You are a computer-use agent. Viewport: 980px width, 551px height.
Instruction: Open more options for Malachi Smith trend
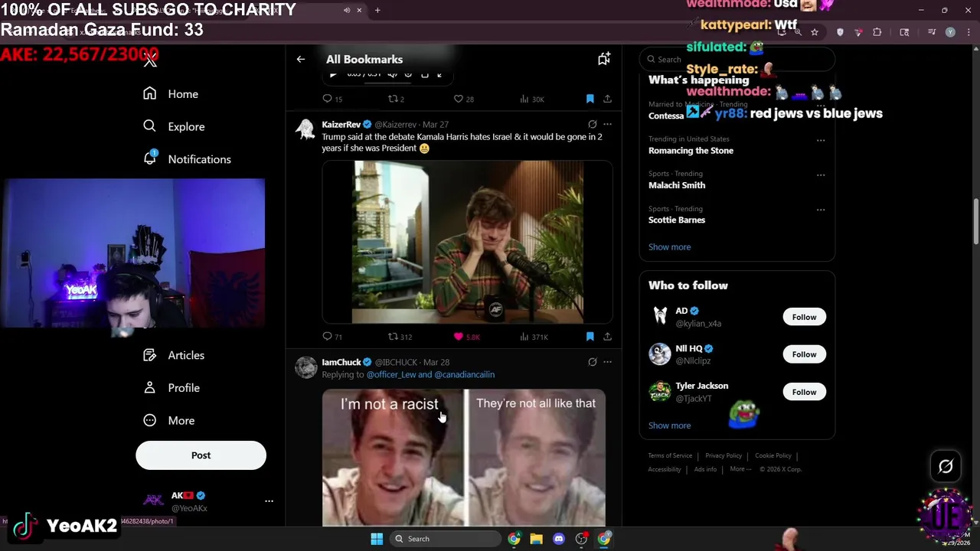[x=821, y=174]
